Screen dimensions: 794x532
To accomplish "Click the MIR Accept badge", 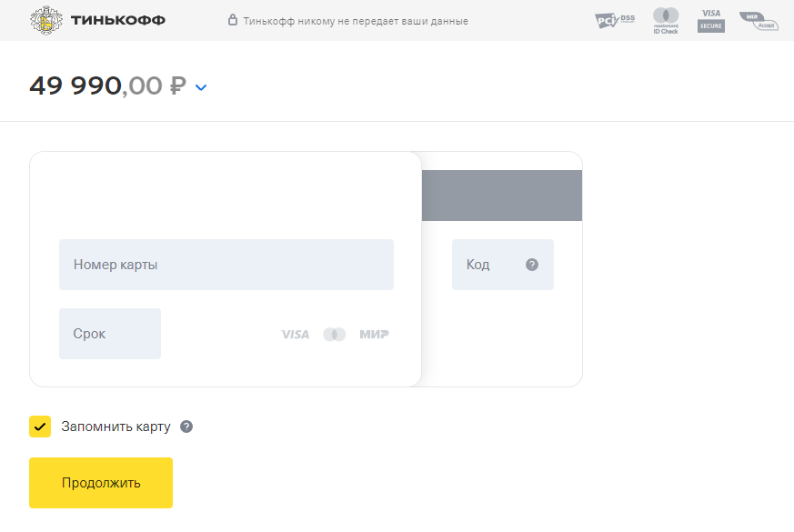I will [758, 20].
